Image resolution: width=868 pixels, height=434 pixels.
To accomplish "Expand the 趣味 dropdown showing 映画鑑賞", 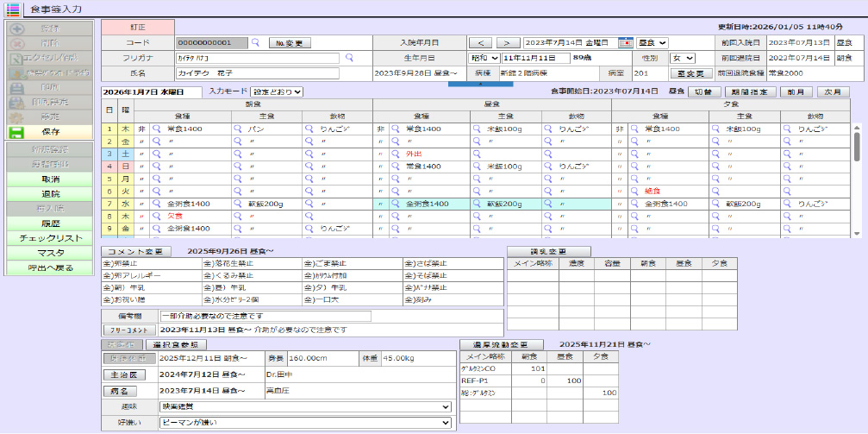I will tap(305, 407).
